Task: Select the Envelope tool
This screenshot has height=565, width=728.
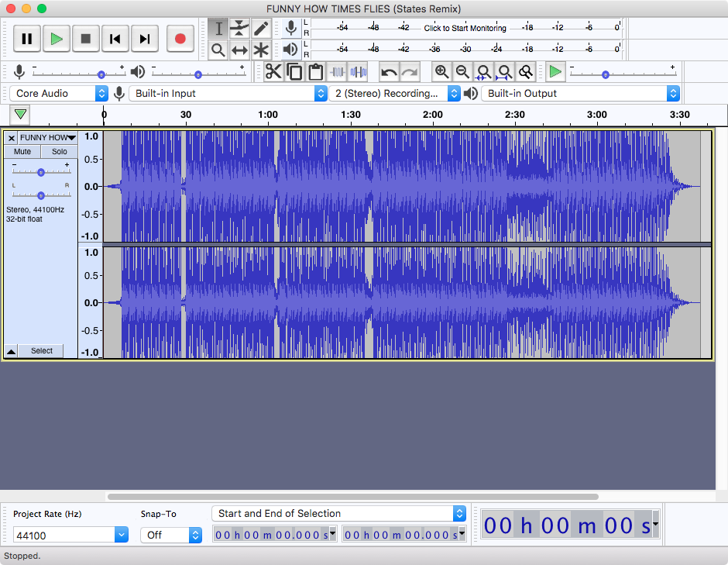Action: tap(239, 29)
